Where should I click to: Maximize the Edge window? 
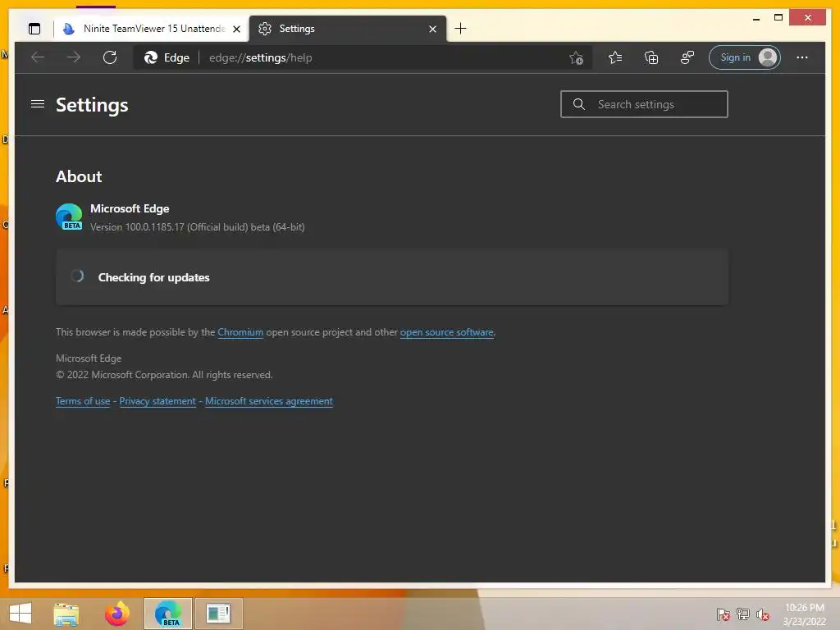tap(778, 18)
